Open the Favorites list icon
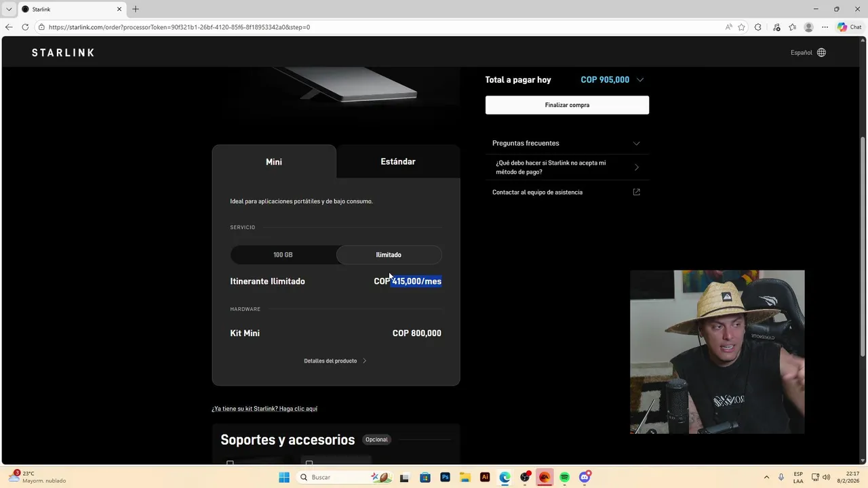This screenshot has height=488, width=868. click(x=793, y=27)
